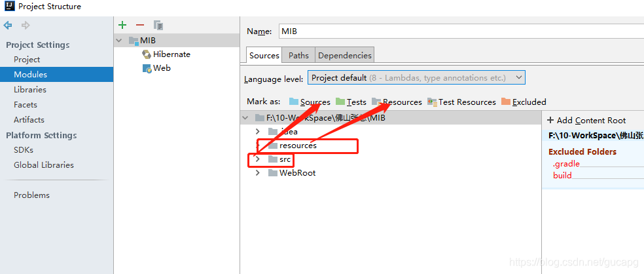This screenshot has height=274, width=644.
Task: Open the SDKs section
Action: (x=24, y=150)
